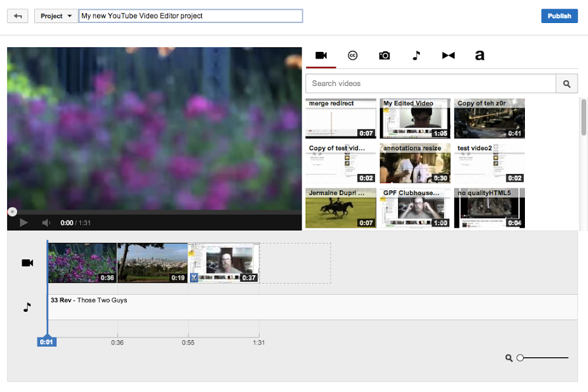588x392 pixels.
Task: Click the video track icon in timeline
Action: 27,263
